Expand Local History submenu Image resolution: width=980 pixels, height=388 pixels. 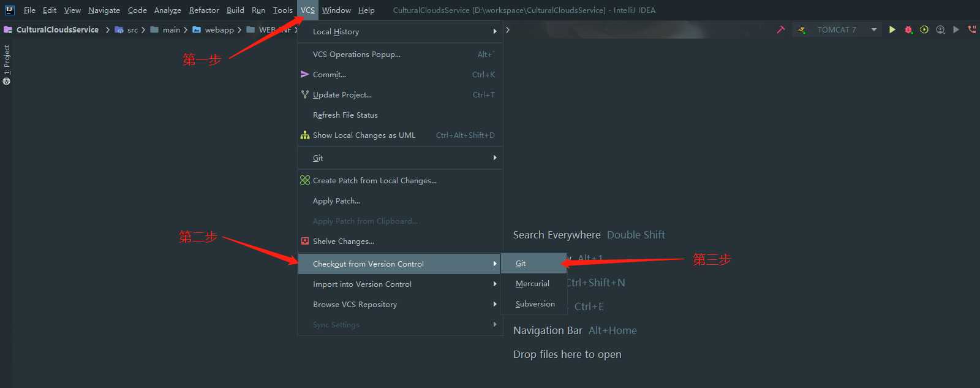(x=400, y=31)
